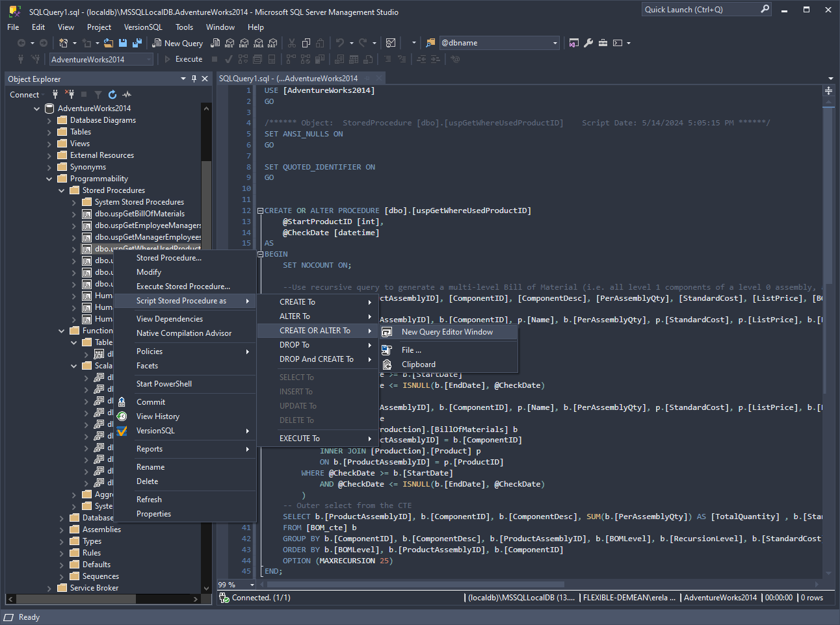Collapse the CREATE OR ALTER PROCEDURE outlining block
Screen dimensions: 840x625
pyautogui.click(x=260, y=210)
